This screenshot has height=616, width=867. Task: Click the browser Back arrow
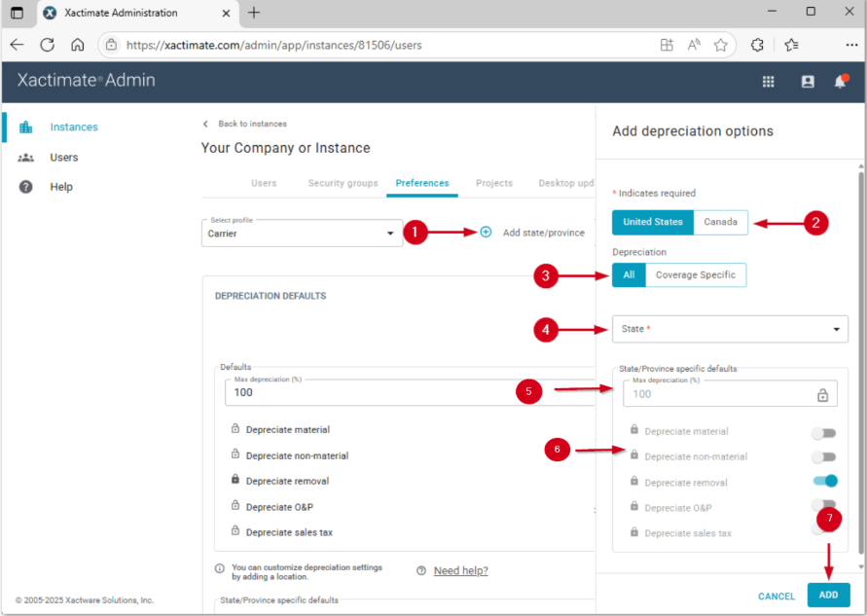click(18, 45)
